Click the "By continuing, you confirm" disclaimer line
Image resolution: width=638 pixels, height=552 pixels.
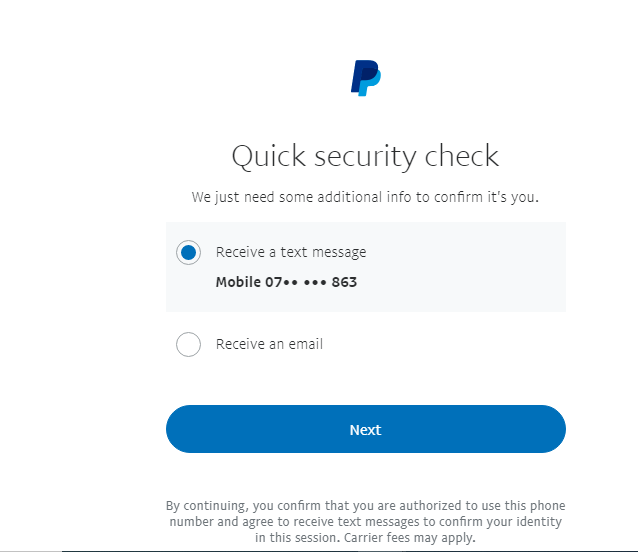(365, 506)
